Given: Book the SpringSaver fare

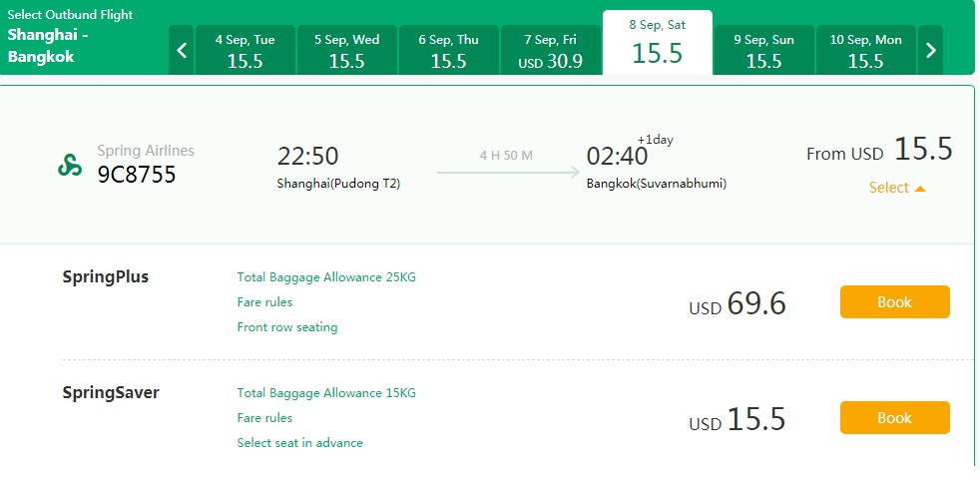Looking at the screenshot, I should click(895, 417).
